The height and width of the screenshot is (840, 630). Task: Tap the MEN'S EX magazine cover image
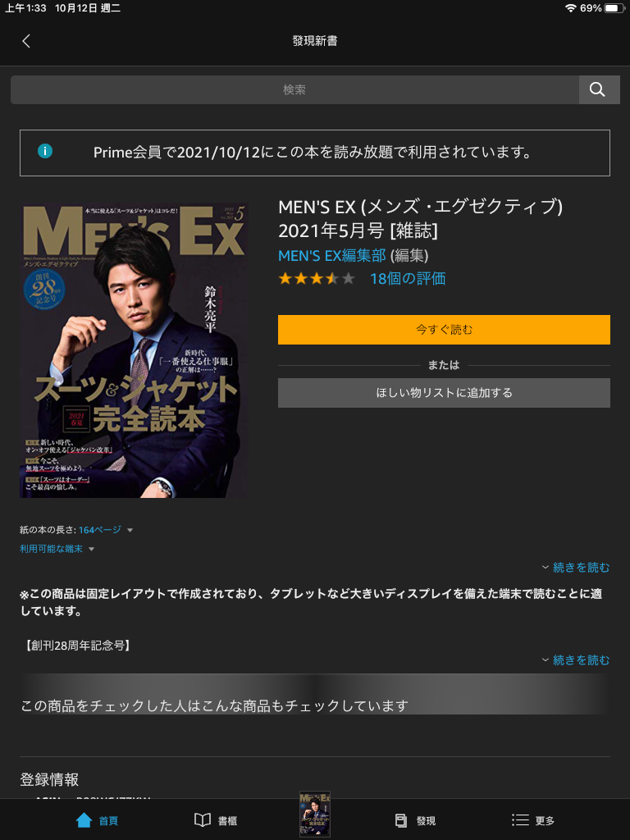[134, 349]
